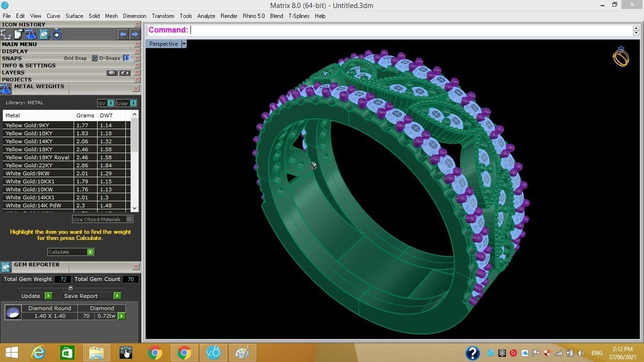Viewport: 644px width, 362px height.
Task: Click the Gem Reporter panel header icon
Action: (6, 267)
